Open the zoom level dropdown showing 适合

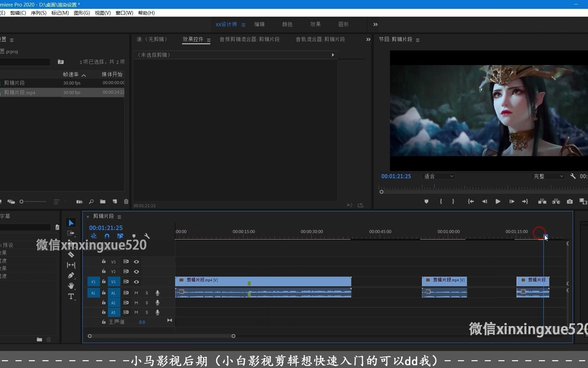(x=438, y=176)
